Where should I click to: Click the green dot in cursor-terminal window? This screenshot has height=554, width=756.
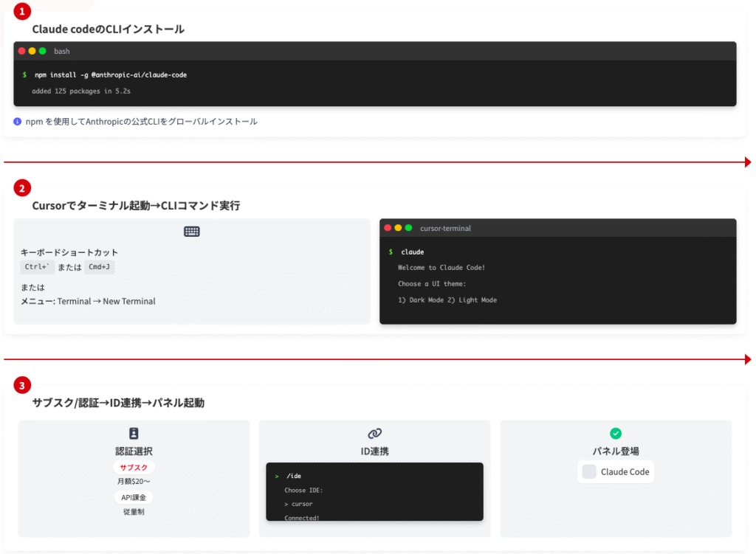[x=408, y=228]
